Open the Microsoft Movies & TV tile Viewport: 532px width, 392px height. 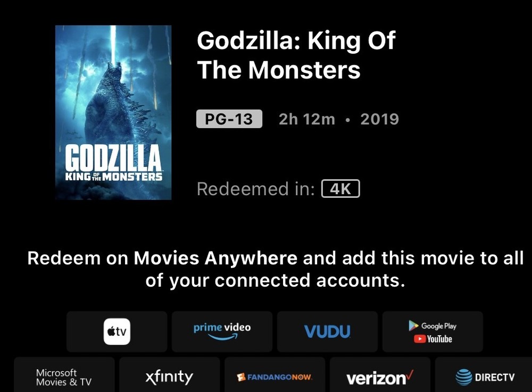click(64, 377)
